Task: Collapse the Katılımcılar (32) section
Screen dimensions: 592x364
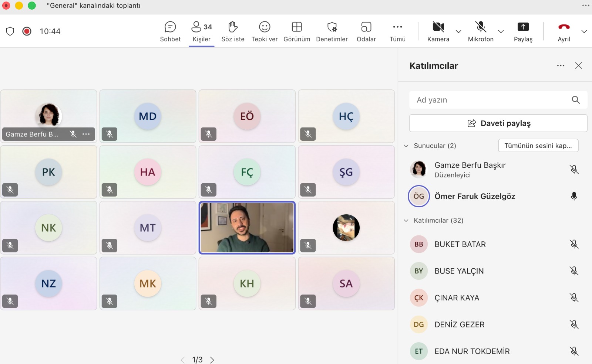Action: [x=406, y=220]
